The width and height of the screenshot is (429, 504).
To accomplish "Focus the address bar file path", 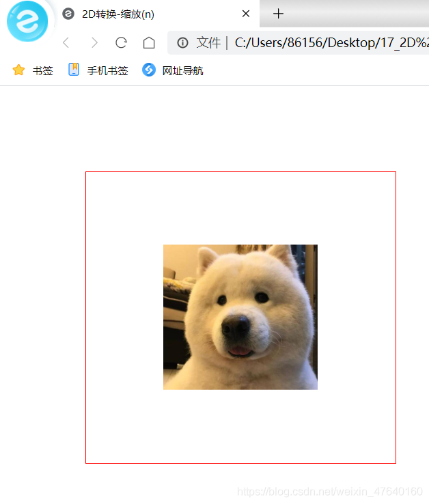I will [x=331, y=42].
